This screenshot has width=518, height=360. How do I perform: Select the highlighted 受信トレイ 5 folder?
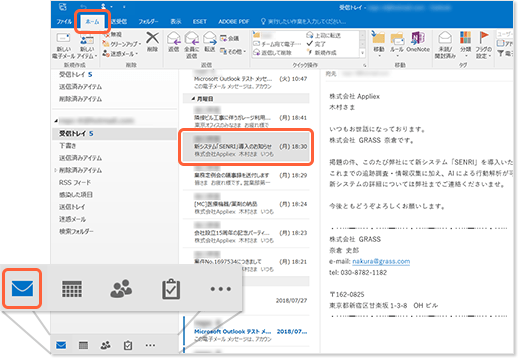[x=114, y=133]
